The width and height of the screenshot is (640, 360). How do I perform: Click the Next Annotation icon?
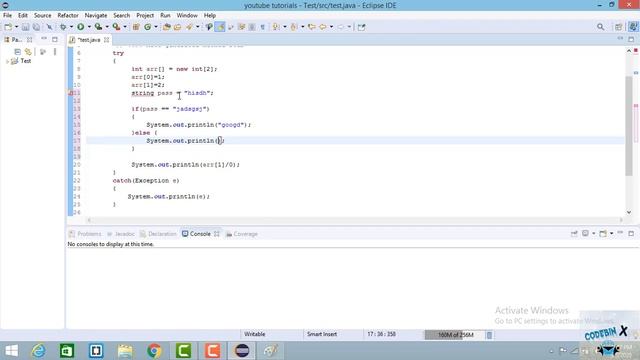(x=276, y=27)
